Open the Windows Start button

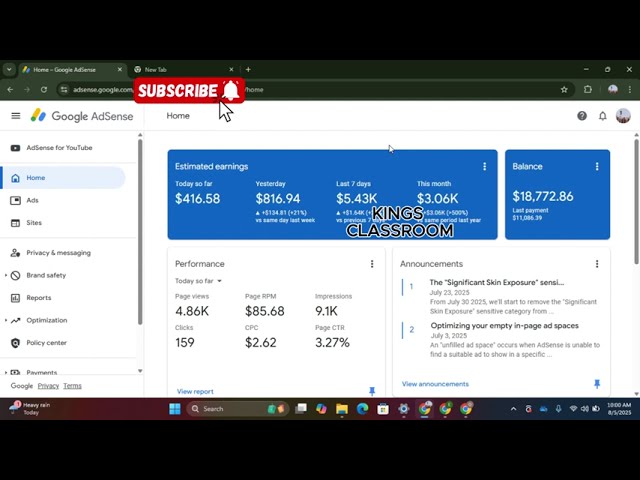(x=175, y=409)
